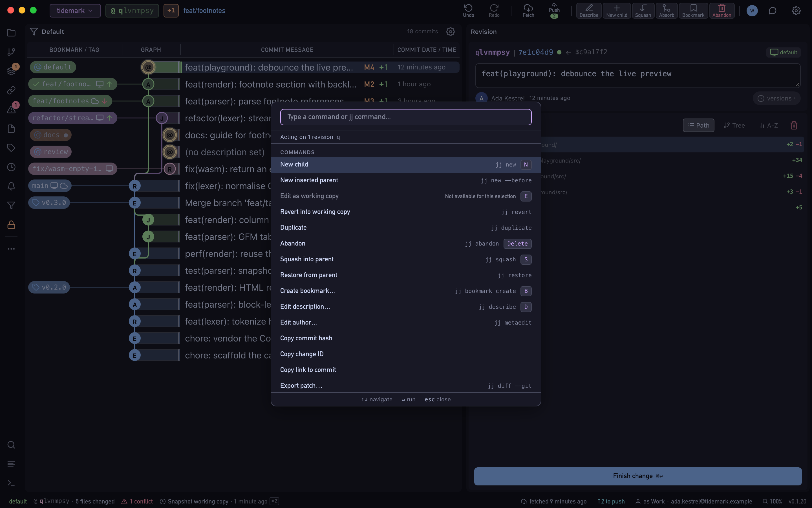812x508 pixels.
Task: Focus the command palette search field
Action: pos(406,117)
